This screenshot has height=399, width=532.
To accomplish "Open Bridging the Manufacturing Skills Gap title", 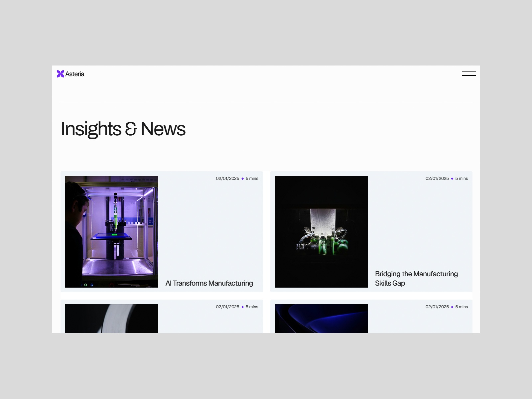I will pyautogui.click(x=416, y=279).
